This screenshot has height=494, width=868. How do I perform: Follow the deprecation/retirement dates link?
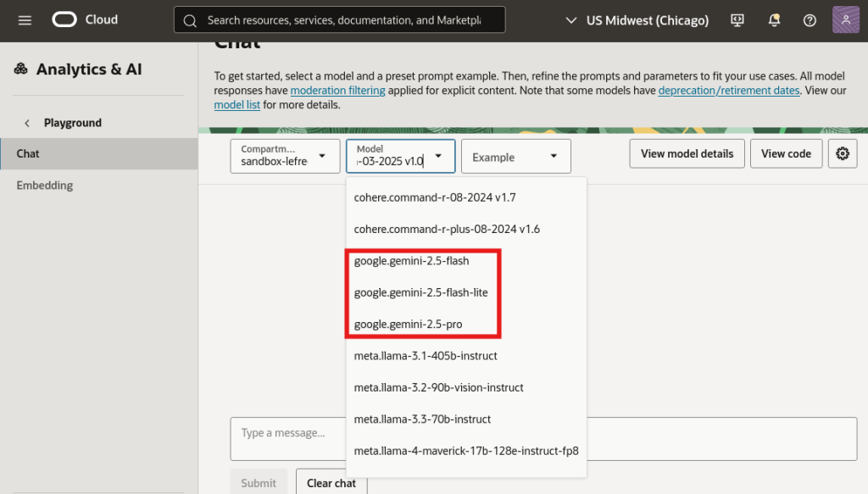(x=729, y=90)
